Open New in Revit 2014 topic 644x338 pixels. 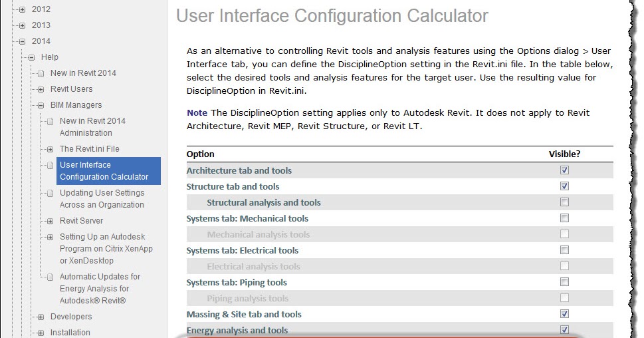(83, 73)
